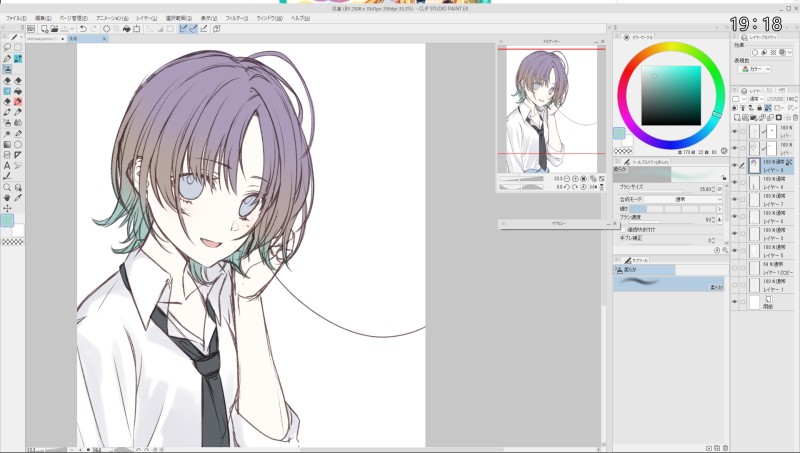Expand the 効果 effects dropdown arrow
Viewport: 800px width, 453px height.
tap(789, 53)
